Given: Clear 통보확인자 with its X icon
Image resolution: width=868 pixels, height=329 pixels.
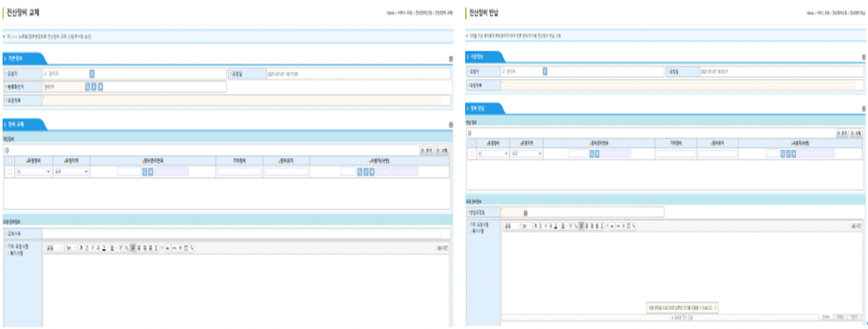Looking at the screenshot, I should coord(100,86).
